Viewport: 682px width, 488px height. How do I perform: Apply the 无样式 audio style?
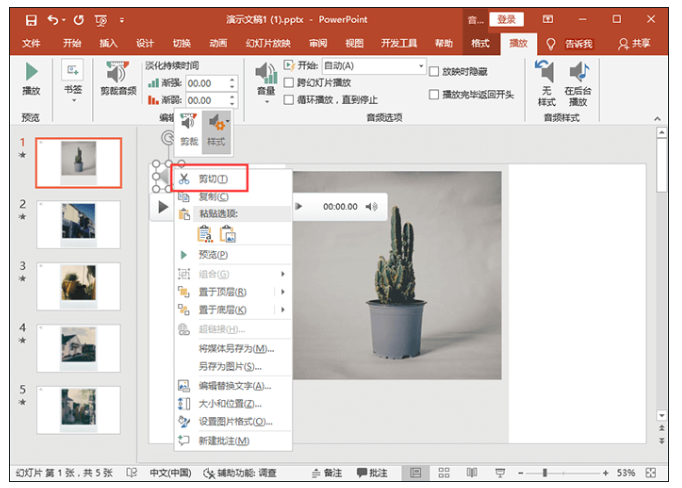pyautogui.click(x=546, y=84)
